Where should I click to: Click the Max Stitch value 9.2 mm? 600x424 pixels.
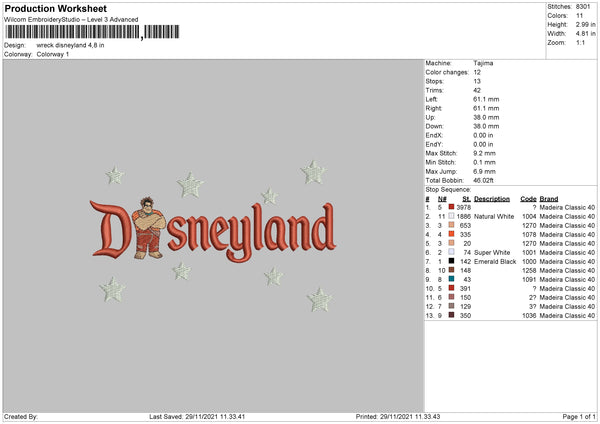pyautogui.click(x=484, y=153)
